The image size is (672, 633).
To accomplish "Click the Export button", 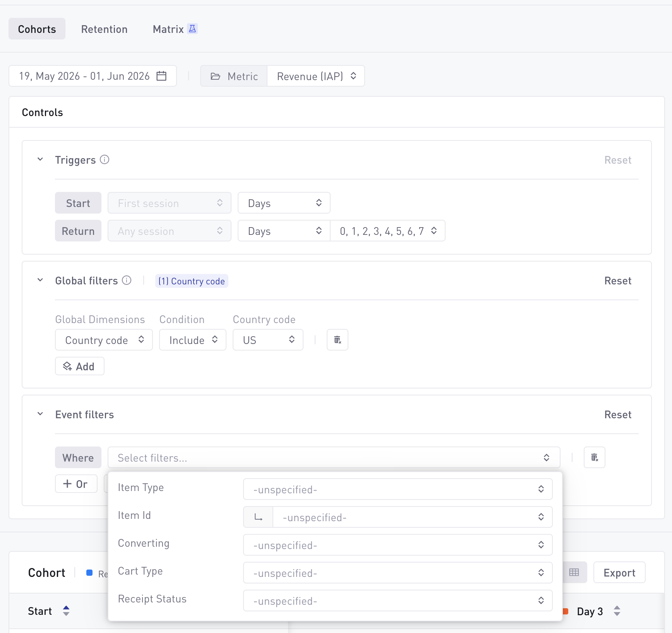I will (619, 572).
